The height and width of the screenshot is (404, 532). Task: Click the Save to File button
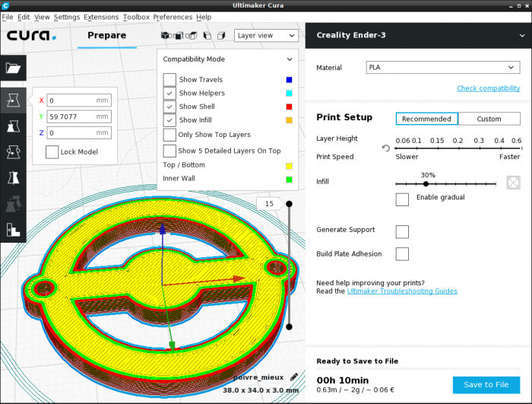(486, 384)
